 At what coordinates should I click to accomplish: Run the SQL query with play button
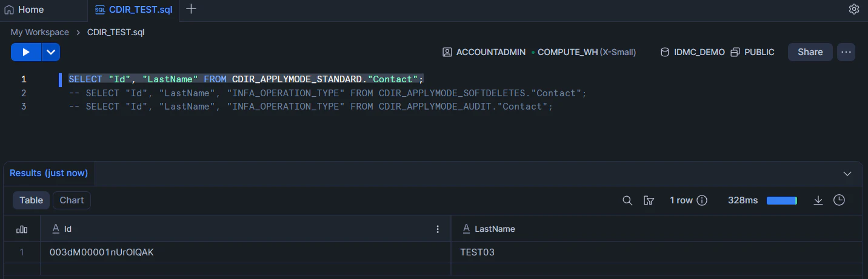click(26, 52)
